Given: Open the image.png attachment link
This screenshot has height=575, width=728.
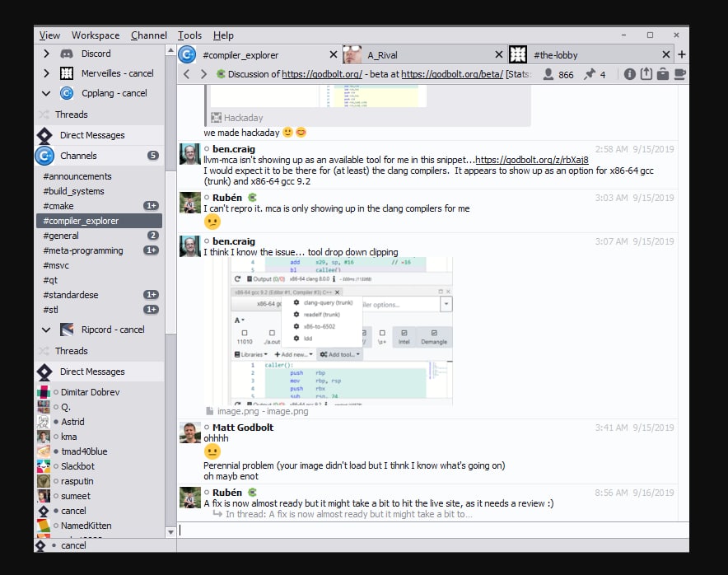Looking at the screenshot, I should [263, 411].
